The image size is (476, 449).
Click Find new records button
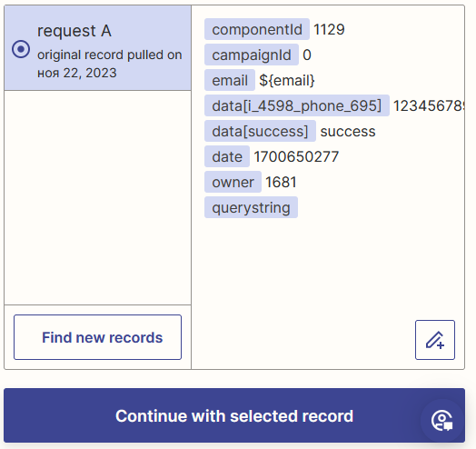coord(97,337)
